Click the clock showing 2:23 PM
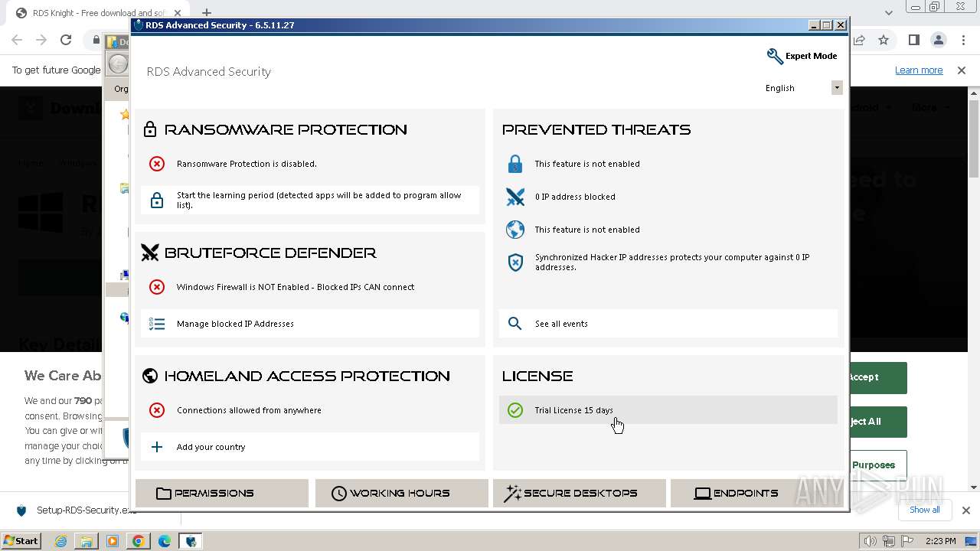Viewport: 980px width, 551px height. [940, 541]
